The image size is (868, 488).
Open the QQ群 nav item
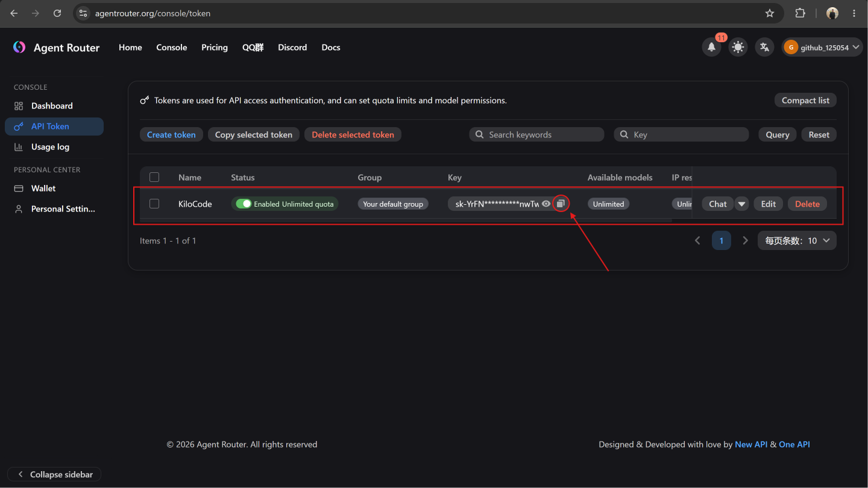(253, 48)
